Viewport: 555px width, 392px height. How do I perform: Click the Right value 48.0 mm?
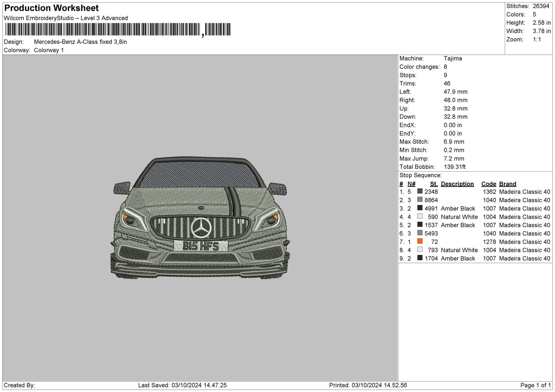pos(456,100)
